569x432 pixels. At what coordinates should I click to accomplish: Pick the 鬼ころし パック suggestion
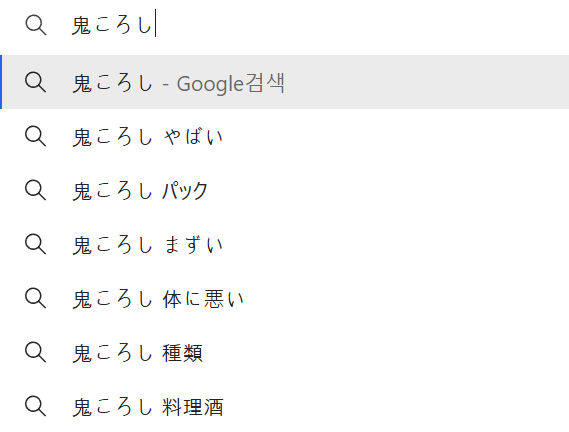[x=284, y=190]
